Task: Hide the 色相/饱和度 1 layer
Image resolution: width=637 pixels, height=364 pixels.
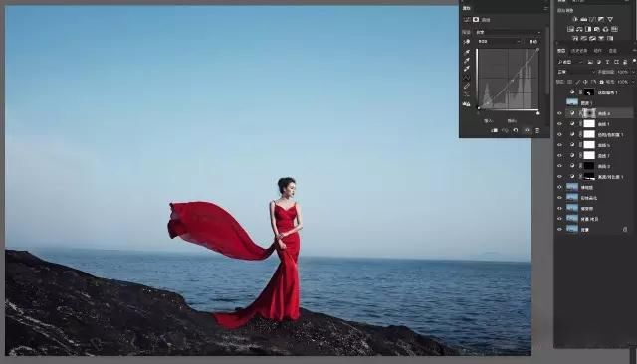Action: click(559, 134)
